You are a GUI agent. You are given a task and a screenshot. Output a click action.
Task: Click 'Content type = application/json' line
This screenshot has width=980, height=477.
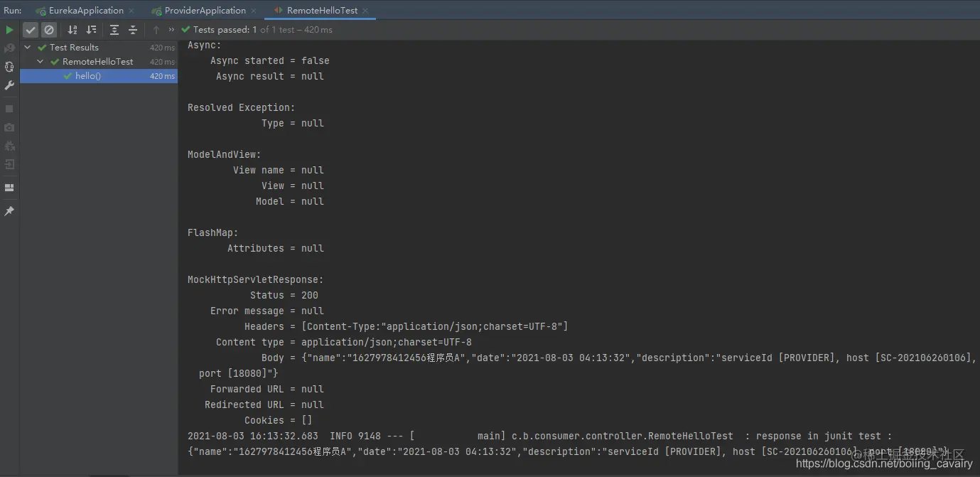click(x=344, y=342)
